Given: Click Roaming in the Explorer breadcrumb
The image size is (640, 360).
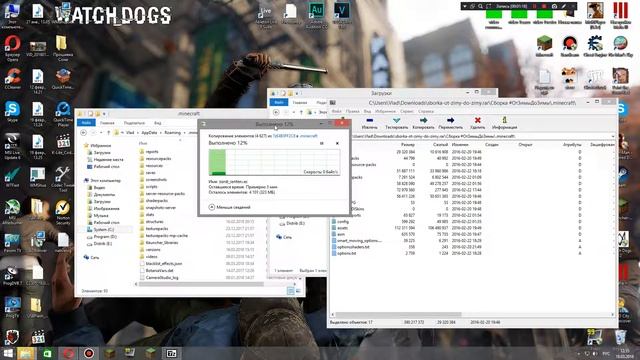Looking at the screenshot, I should [x=172, y=133].
